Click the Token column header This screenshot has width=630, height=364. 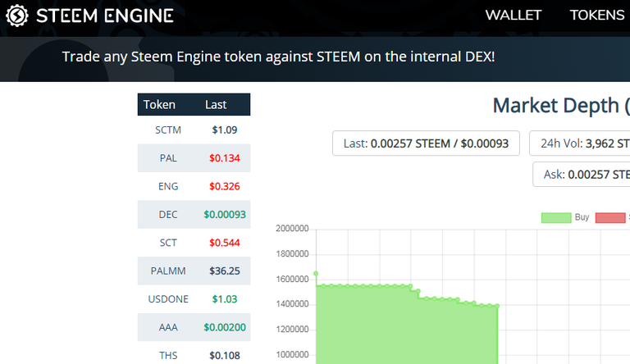coord(159,104)
